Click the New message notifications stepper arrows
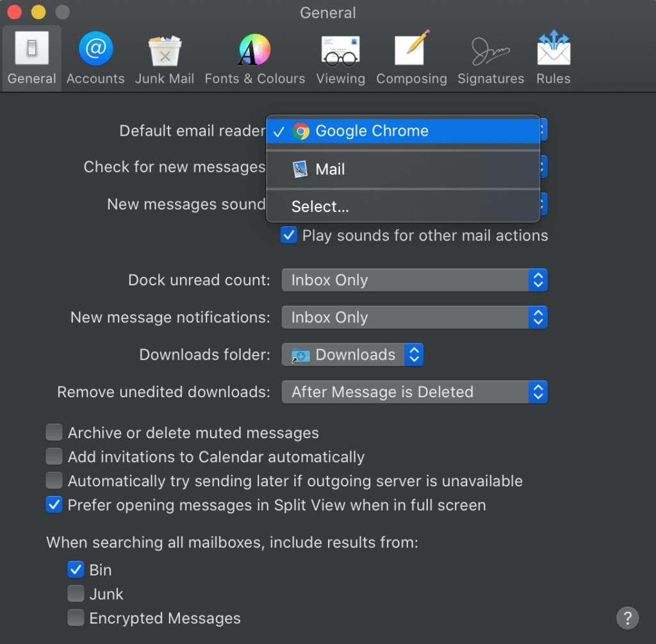This screenshot has height=644, width=656. pos(539,317)
